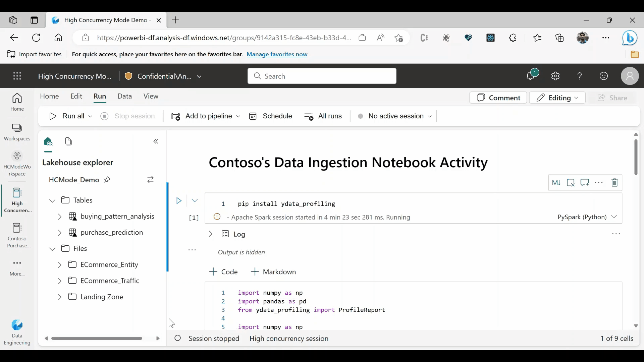Image resolution: width=644 pixels, height=362 pixels.
Task: Switch to Home ribbon tab
Action: point(49,96)
